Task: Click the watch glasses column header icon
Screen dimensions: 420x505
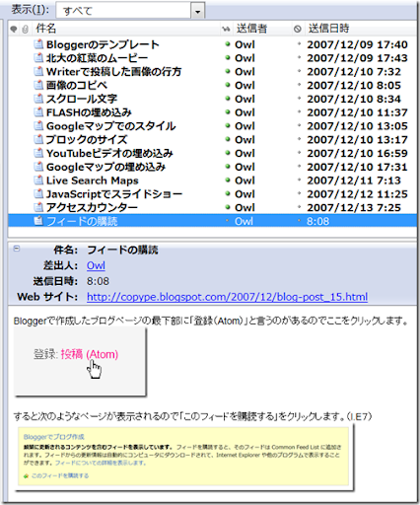Action: pos(226,30)
